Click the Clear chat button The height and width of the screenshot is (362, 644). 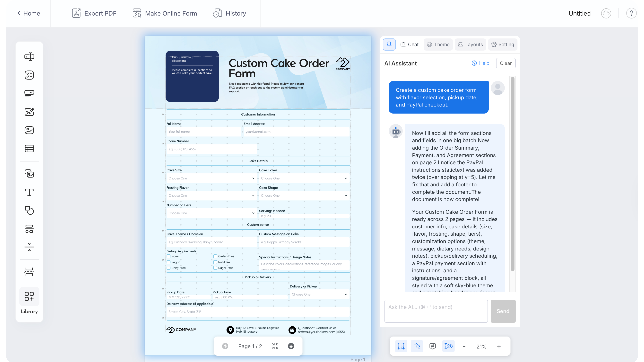pyautogui.click(x=506, y=63)
